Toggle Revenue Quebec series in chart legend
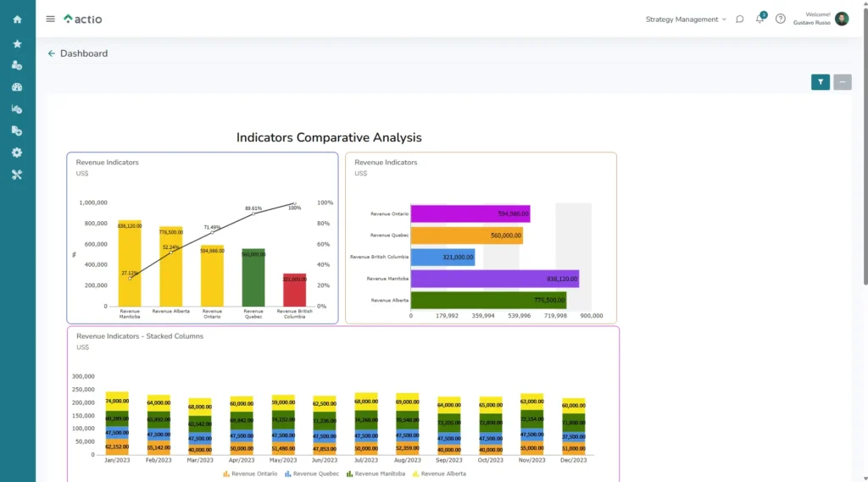This screenshot has width=868, height=482. [312, 474]
